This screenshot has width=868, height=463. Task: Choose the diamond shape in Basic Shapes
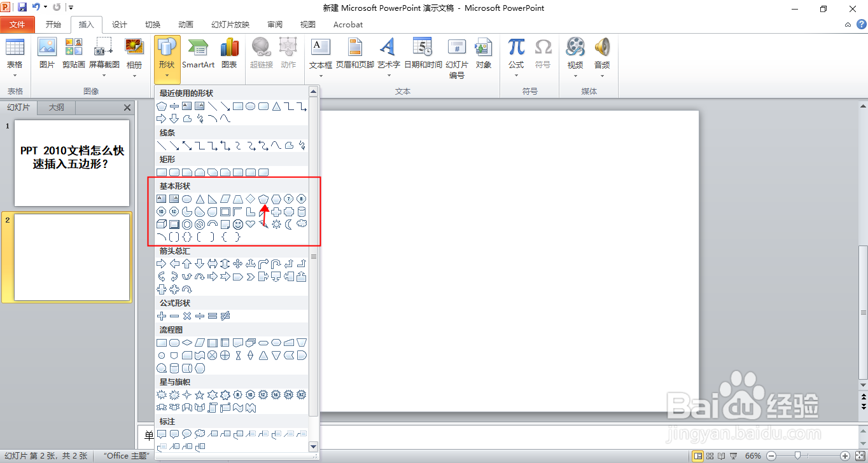(251, 199)
